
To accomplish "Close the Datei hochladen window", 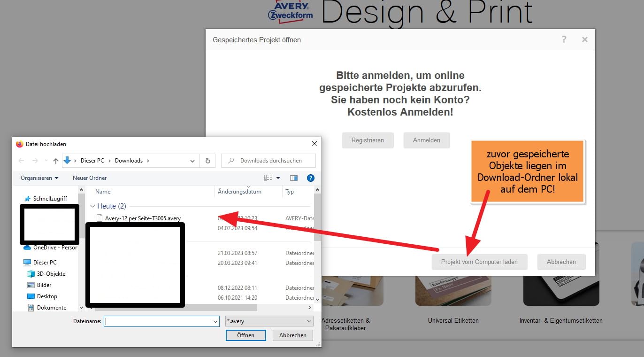I will pos(314,144).
